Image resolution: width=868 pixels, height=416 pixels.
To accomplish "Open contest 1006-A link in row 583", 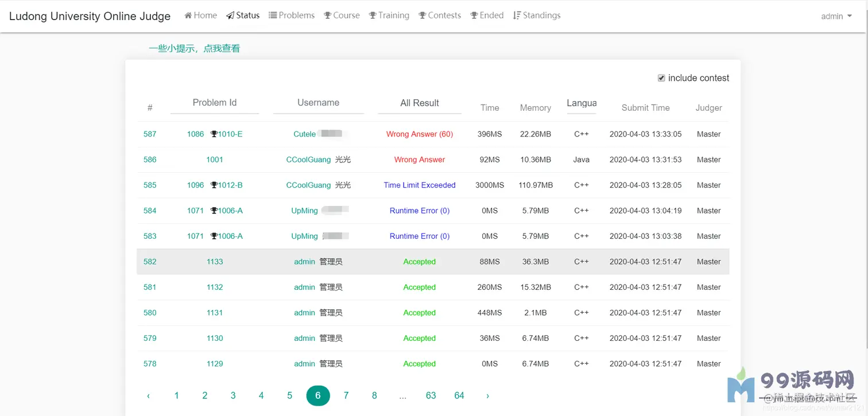I will (227, 236).
